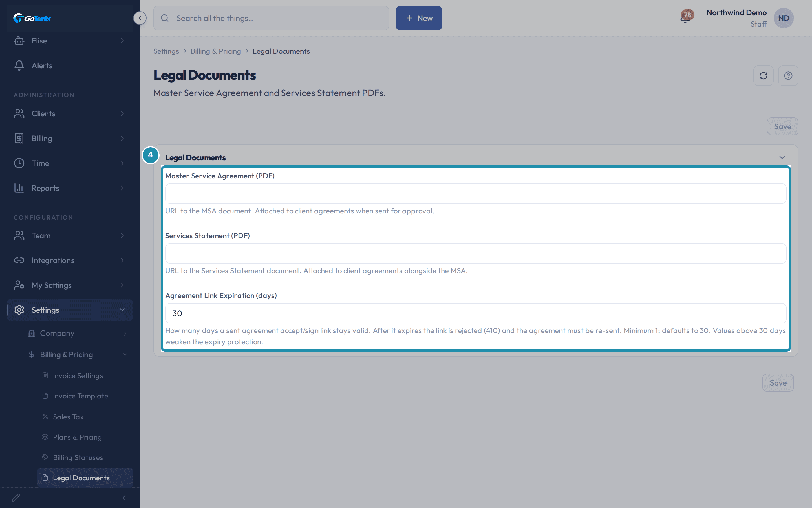Screen dimensions: 812x508
Task: Collapse the Settings menu chevron
Action: click(122, 310)
